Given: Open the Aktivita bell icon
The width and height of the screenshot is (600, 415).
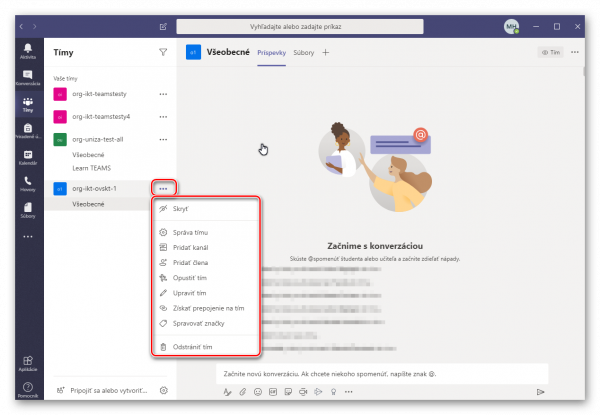Looking at the screenshot, I should (x=28, y=51).
